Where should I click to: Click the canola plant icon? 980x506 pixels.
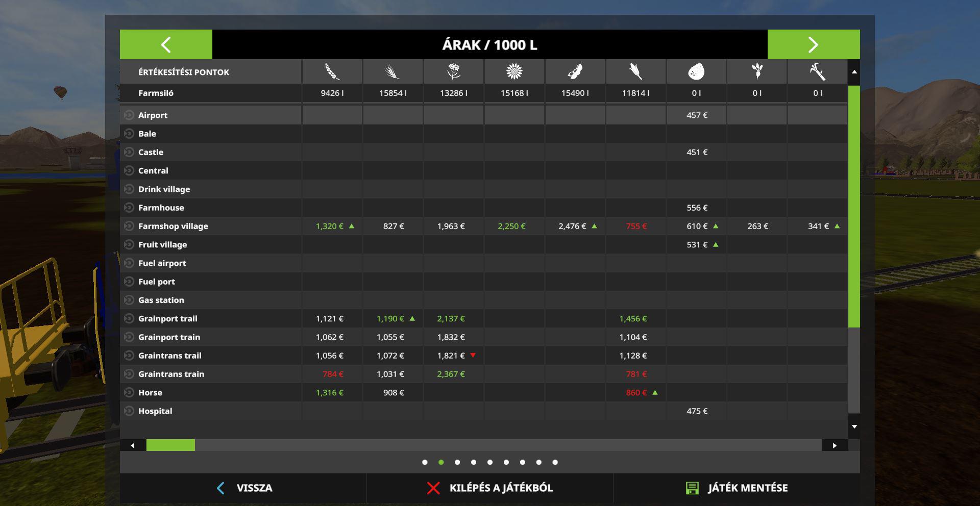[453, 72]
